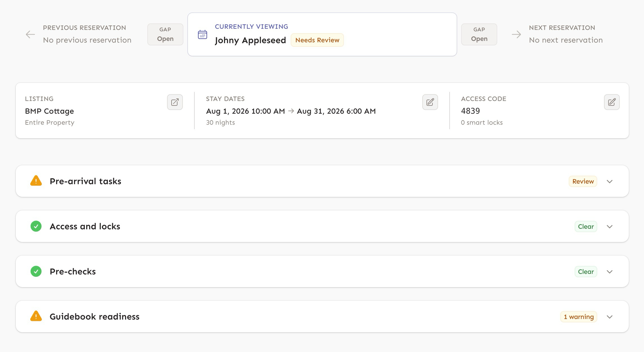Open the BMP Cottage listing external link icon
644x352 pixels.
pos(175,102)
